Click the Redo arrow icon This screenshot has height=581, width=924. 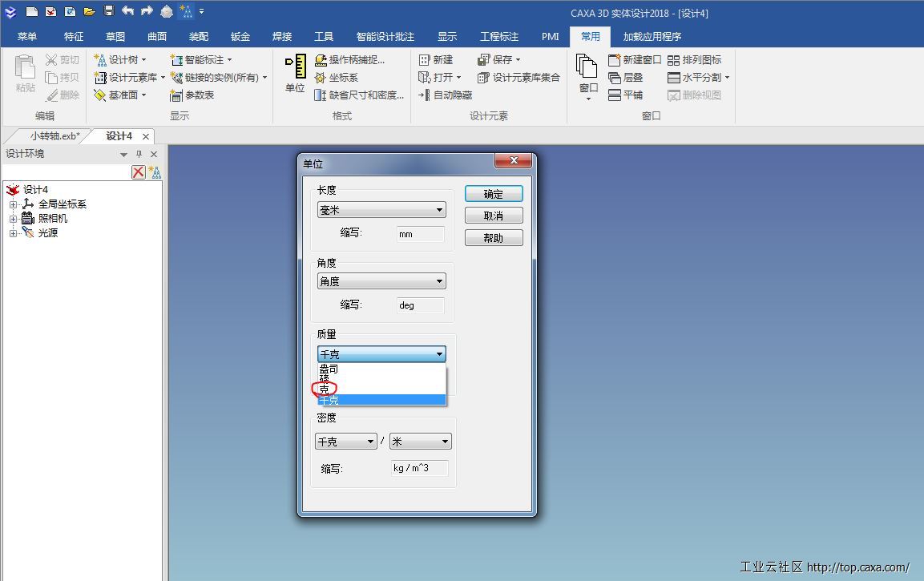click(x=147, y=10)
